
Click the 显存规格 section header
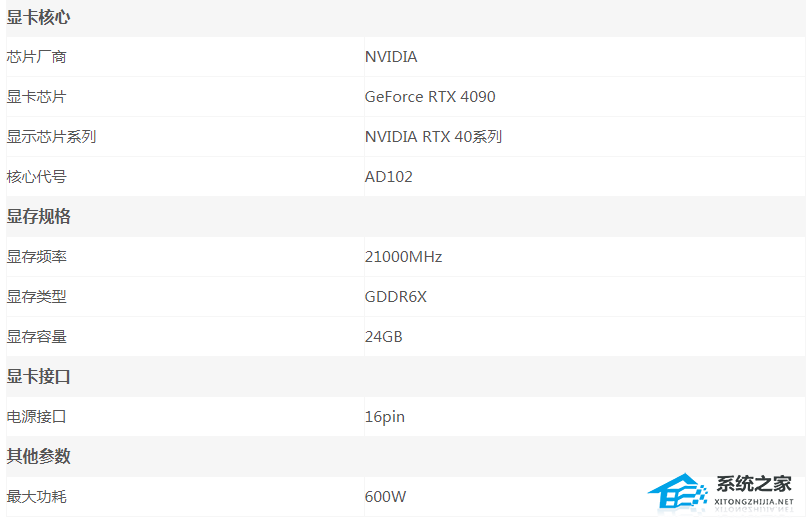pos(38,217)
